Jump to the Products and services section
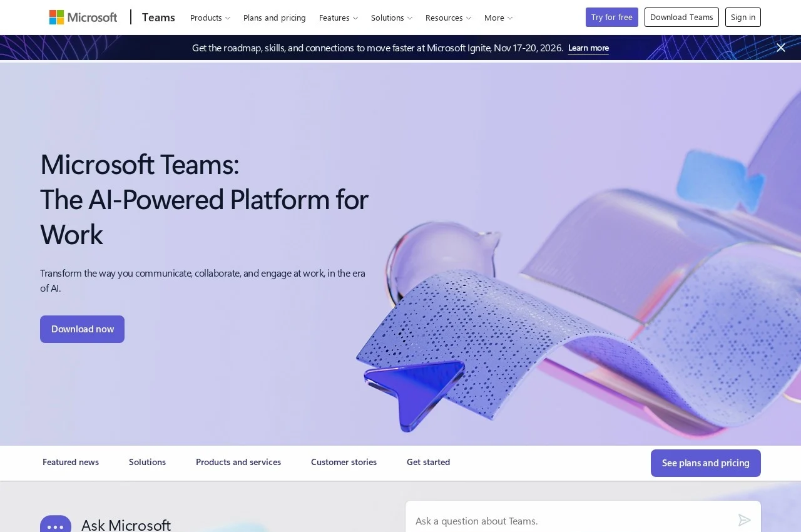This screenshot has height=532, width=801. (238, 462)
